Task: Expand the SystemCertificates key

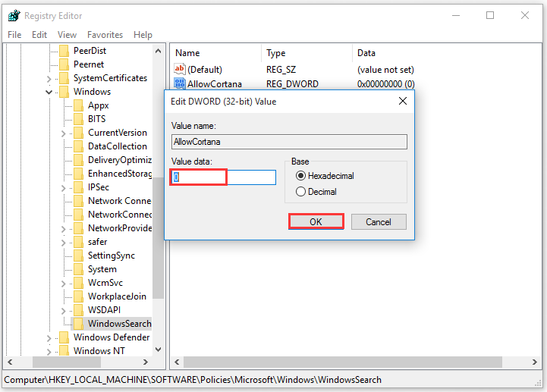Action: click(49, 79)
